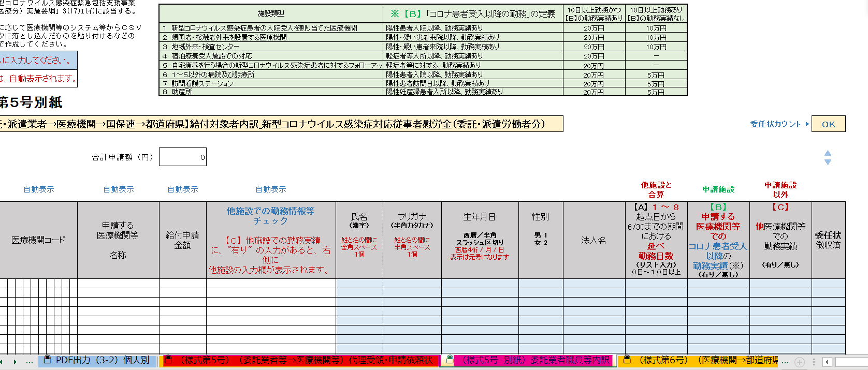
Task: Click the red 申請施設以外 label
Action: point(780,189)
